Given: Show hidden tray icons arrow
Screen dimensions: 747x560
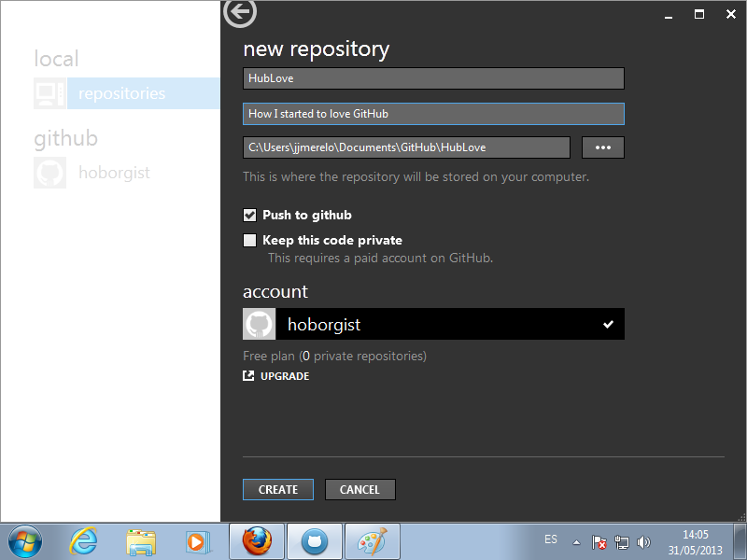Looking at the screenshot, I should (576, 542).
